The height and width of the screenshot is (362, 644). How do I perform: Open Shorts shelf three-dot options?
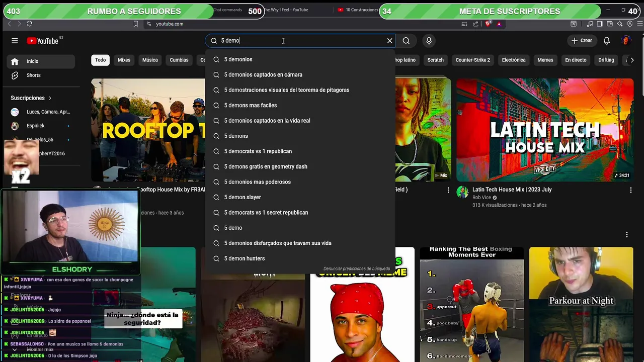[x=627, y=235]
